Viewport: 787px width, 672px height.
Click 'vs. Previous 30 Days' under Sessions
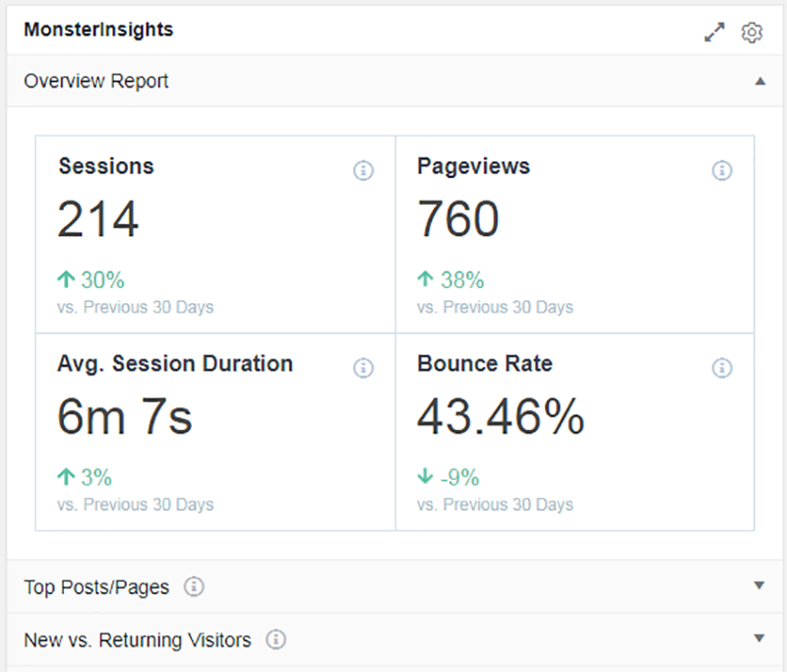point(135,307)
